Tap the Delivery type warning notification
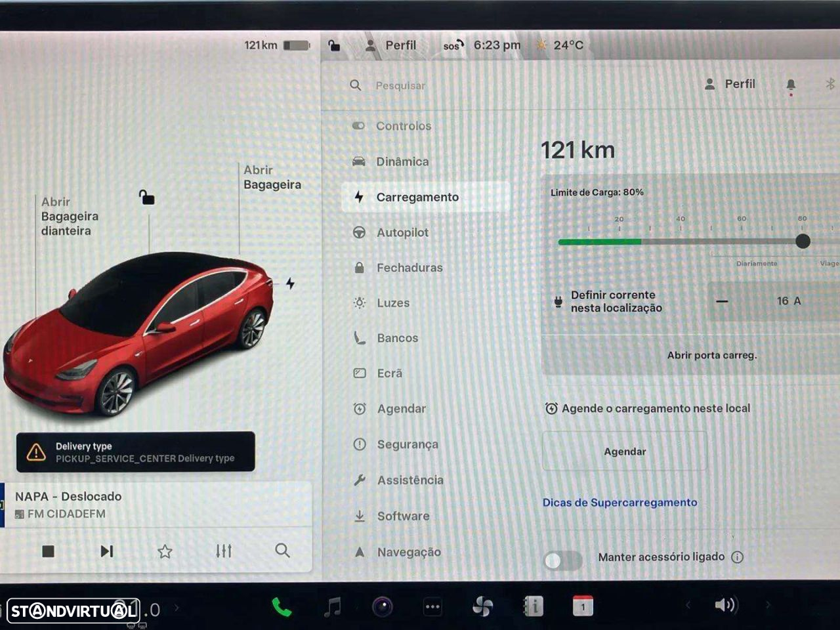840x630 pixels. [x=135, y=451]
